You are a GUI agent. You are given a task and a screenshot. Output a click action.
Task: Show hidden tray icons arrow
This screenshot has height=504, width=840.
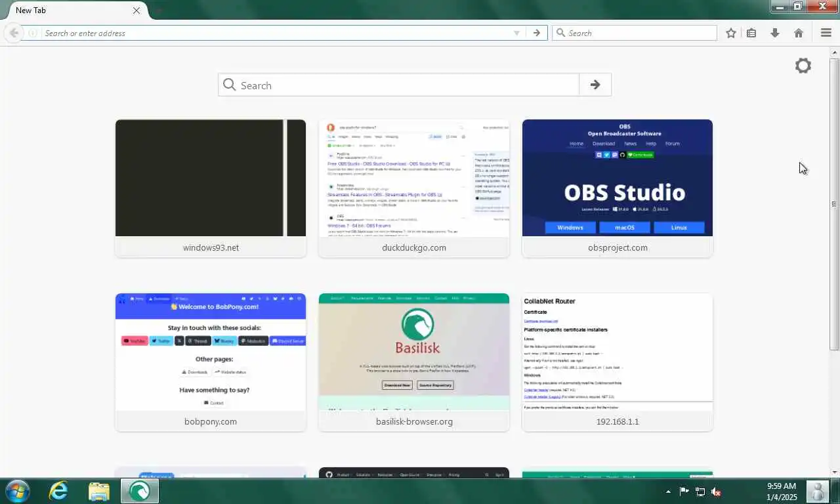click(668, 492)
